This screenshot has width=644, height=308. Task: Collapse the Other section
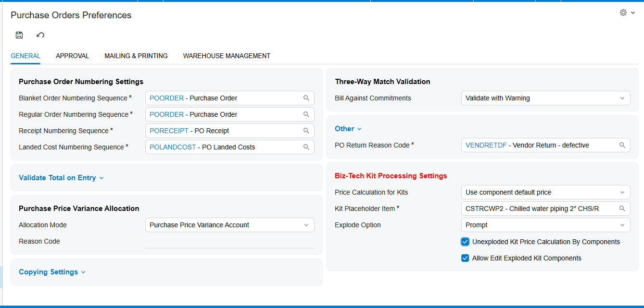point(348,129)
